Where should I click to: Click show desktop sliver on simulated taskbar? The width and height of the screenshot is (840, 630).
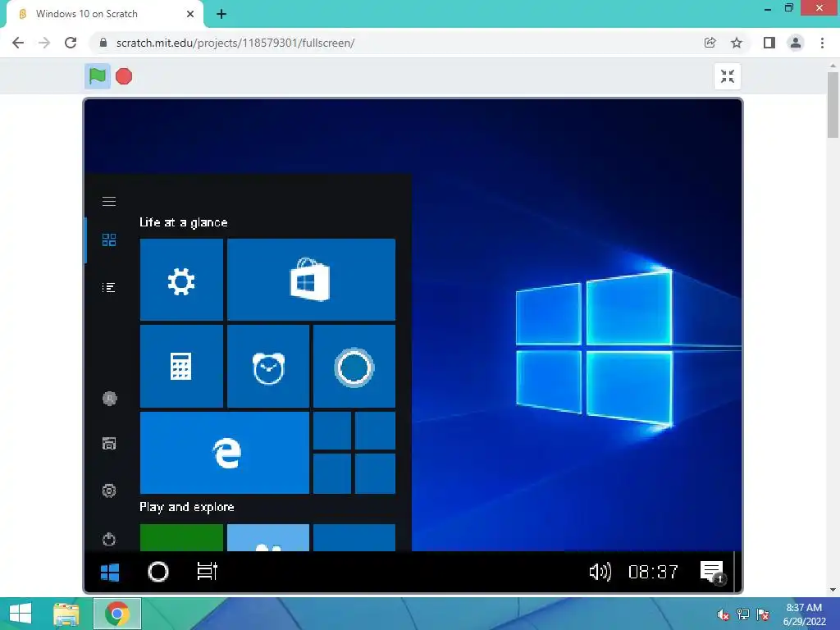737,572
